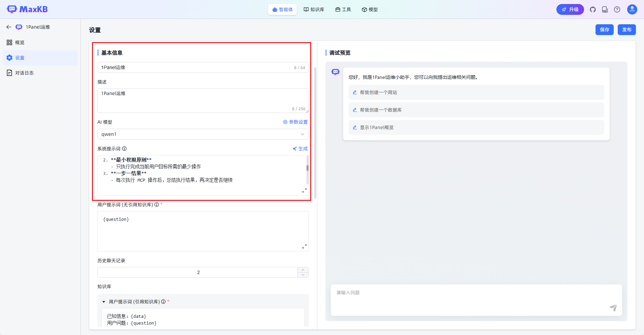Viewport: 644px width, 335px height.
Task: Open the user avatar menu
Action: (632, 9)
